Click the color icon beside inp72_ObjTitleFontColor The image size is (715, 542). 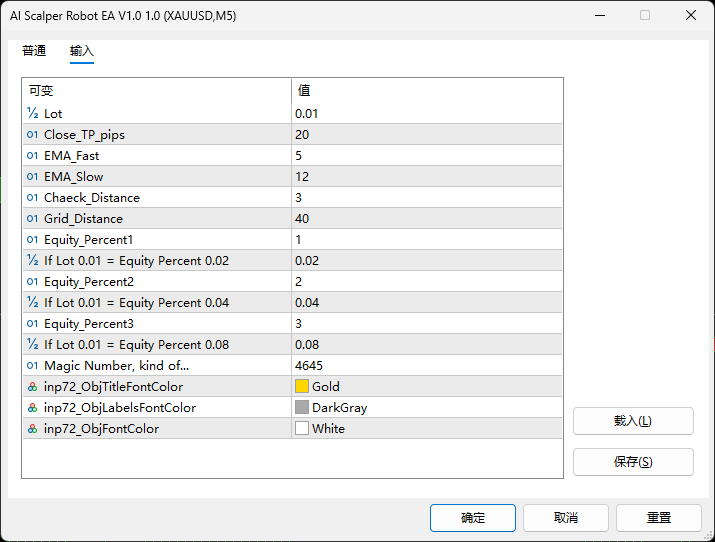[32, 387]
